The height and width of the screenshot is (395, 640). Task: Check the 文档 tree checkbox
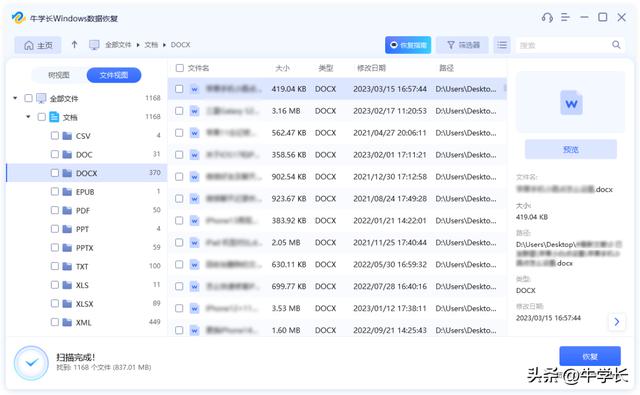(42, 117)
